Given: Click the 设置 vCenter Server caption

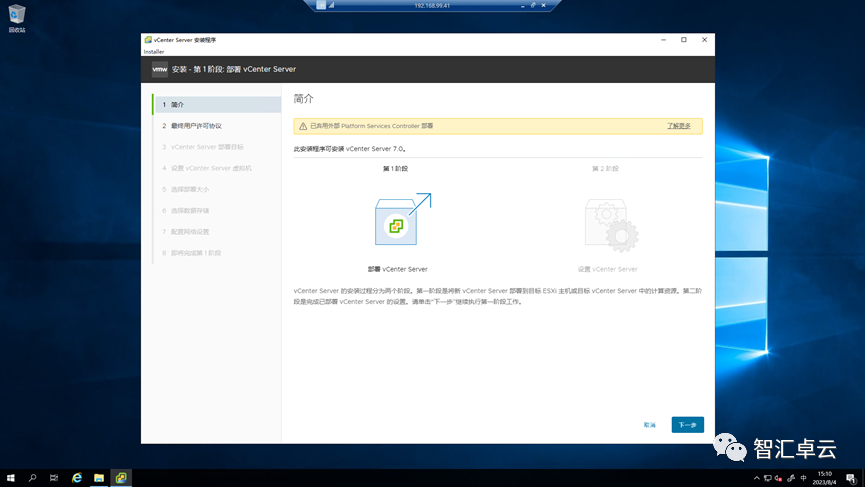Looking at the screenshot, I should click(x=607, y=269).
